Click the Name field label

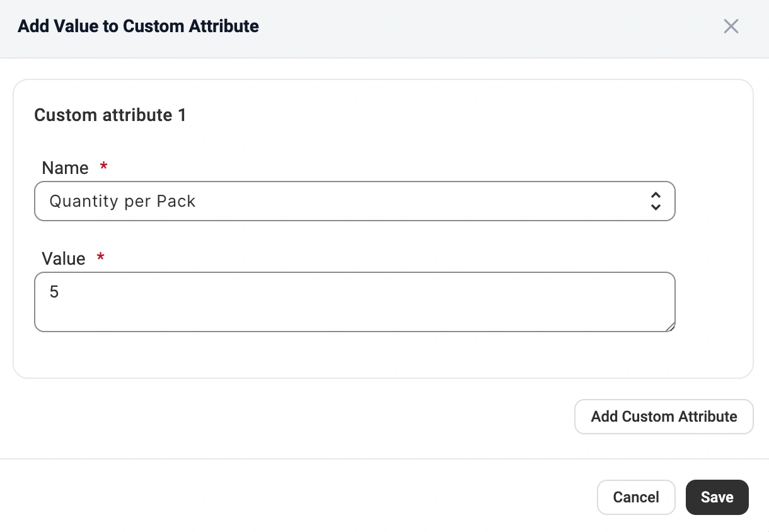click(65, 168)
